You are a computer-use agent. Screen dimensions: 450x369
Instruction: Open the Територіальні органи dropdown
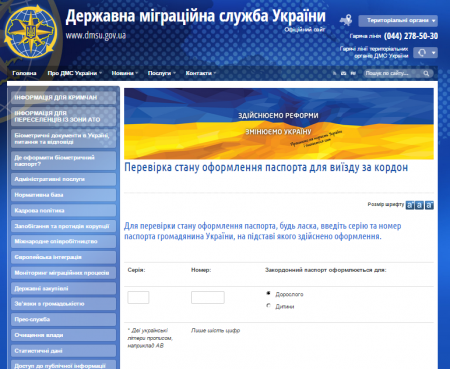tap(398, 21)
